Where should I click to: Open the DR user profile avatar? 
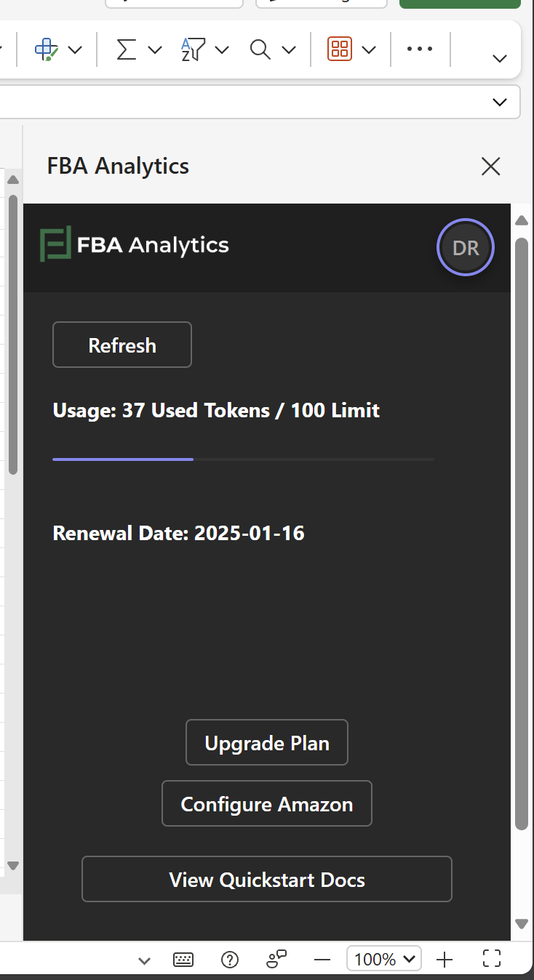[466, 248]
